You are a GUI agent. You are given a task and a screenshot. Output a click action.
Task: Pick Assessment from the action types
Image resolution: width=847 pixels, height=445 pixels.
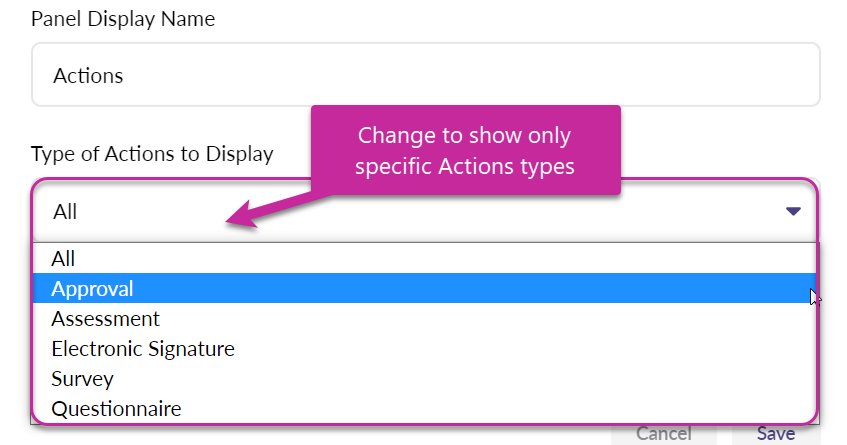(105, 319)
